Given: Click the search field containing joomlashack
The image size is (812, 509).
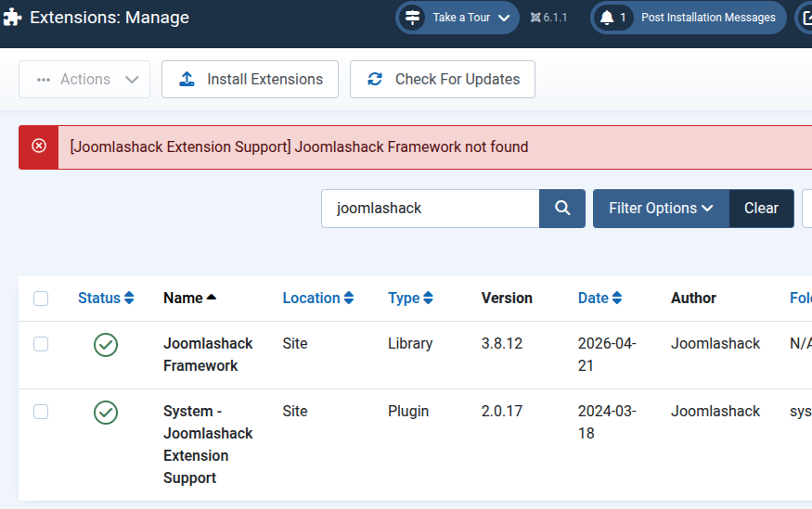Looking at the screenshot, I should click(x=431, y=209).
